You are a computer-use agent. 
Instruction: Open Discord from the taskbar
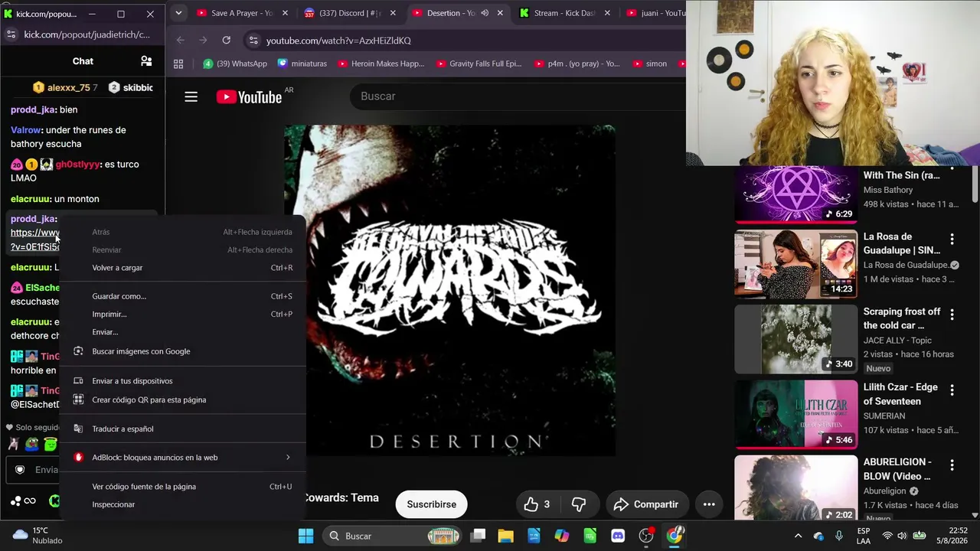tap(618, 536)
